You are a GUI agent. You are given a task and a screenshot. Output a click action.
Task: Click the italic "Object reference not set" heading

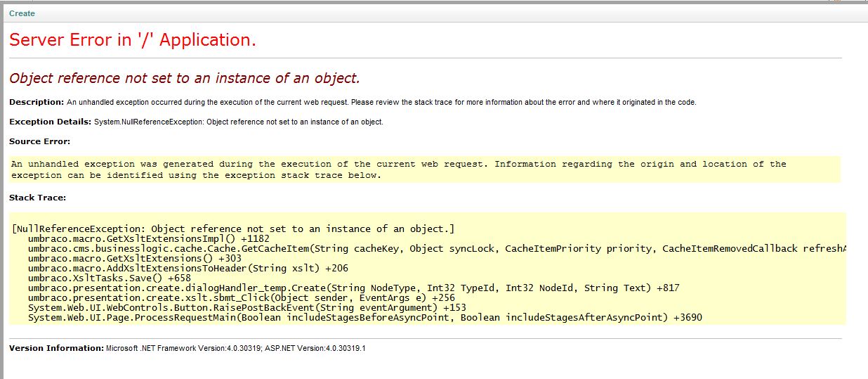click(185, 78)
